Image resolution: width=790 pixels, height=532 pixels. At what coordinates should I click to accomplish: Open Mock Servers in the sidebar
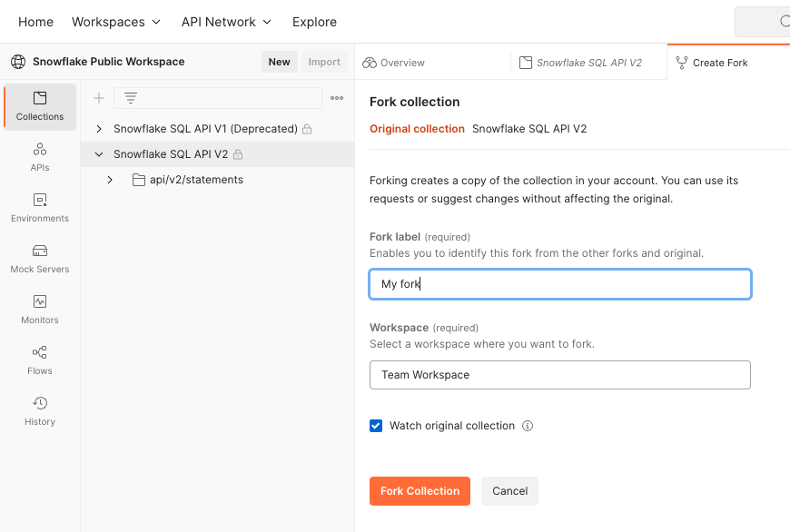[x=40, y=259]
